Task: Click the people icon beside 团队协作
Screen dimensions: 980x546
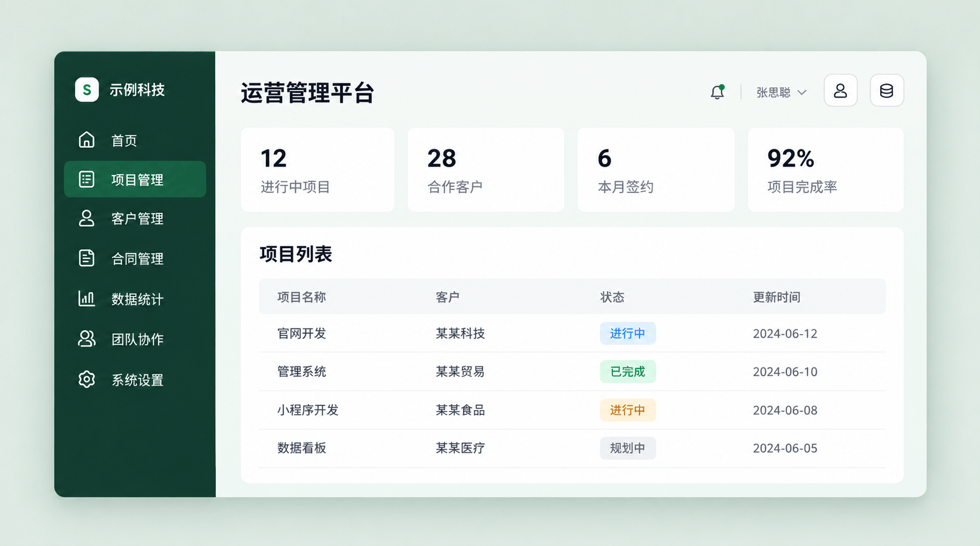Action: coord(86,339)
